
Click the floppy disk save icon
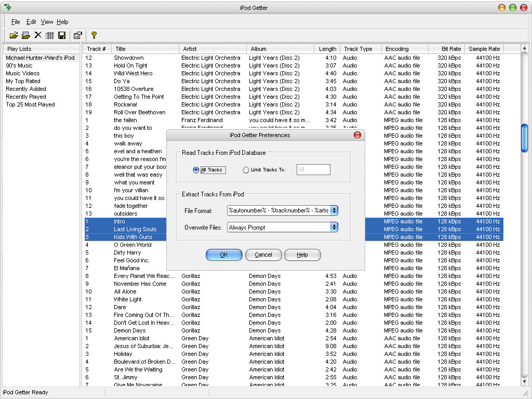point(62,35)
